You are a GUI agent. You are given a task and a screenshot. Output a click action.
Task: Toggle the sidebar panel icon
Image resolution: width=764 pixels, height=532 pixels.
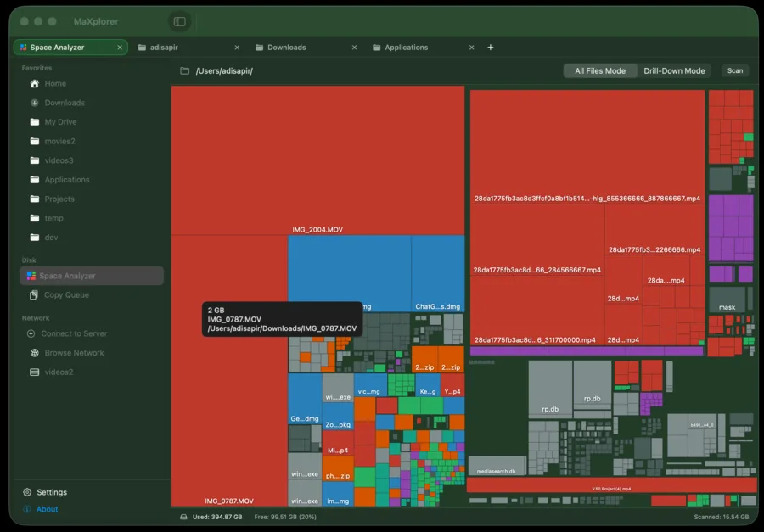179,21
